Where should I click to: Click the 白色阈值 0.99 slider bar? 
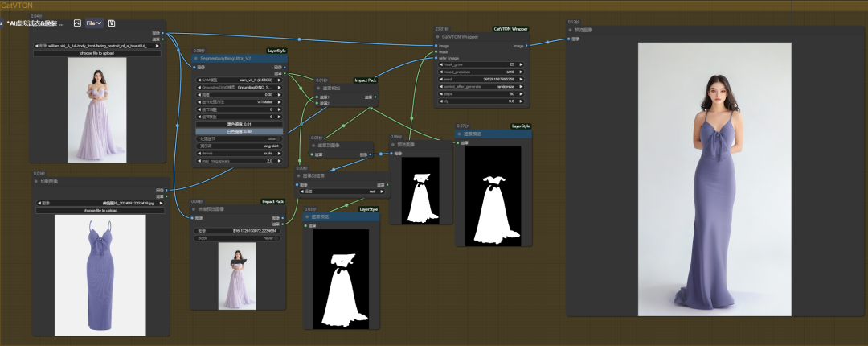click(240, 131)
